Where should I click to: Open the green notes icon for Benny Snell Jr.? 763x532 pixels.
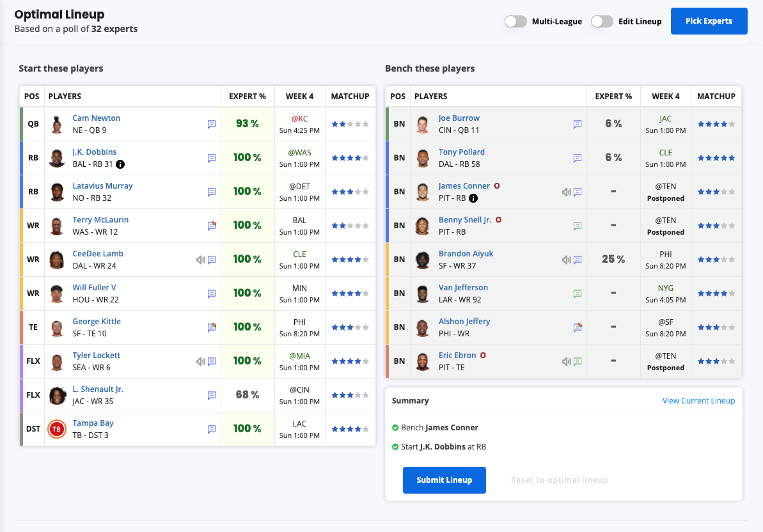coord(578,226)
